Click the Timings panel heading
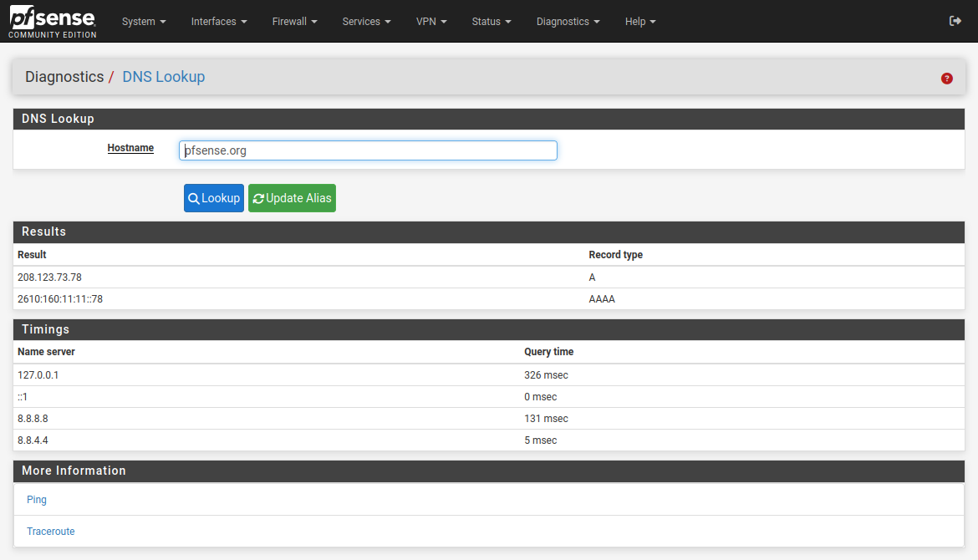Viewport: 978px width, 560px height. [x=45, y=329]
